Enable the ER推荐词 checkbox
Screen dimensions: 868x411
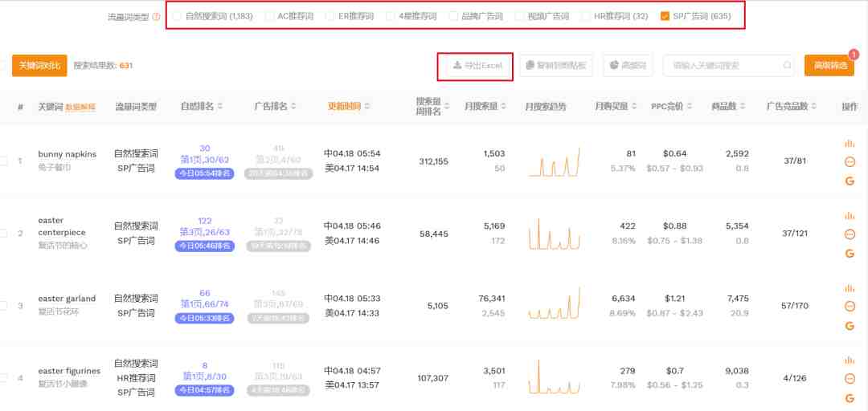click(330, 17)
